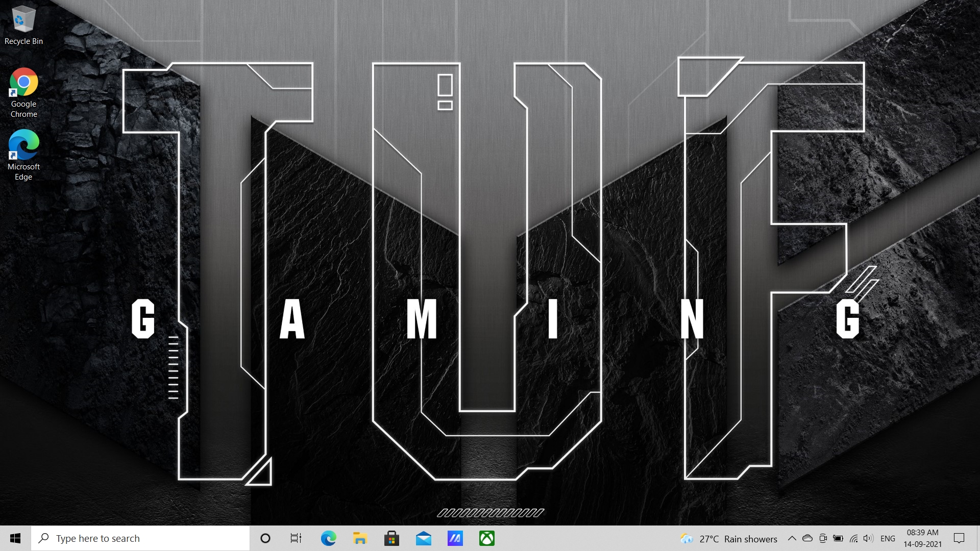Launch the Xbox app from the taskbar
Viewport: 980px width, 551px height.
coord(486,538)
